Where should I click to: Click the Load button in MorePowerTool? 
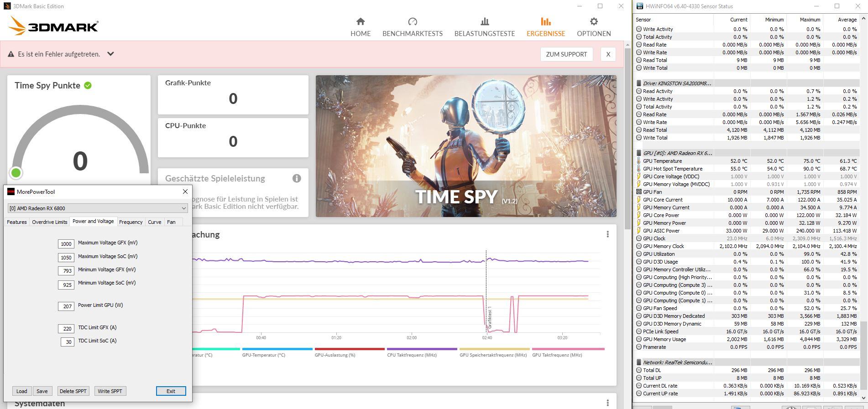[22, 391]
